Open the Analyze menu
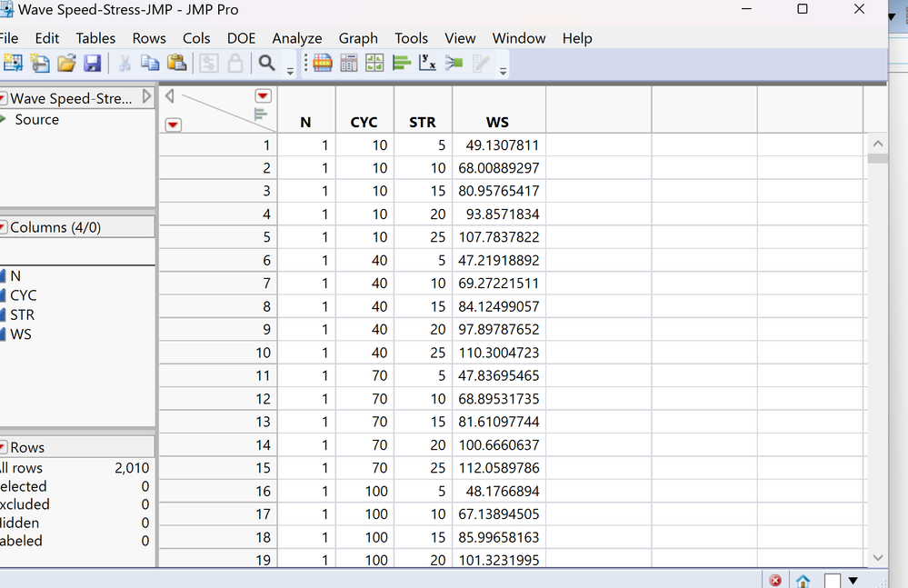This screenshot has height=588, width=908. click(x=296, y=38)
